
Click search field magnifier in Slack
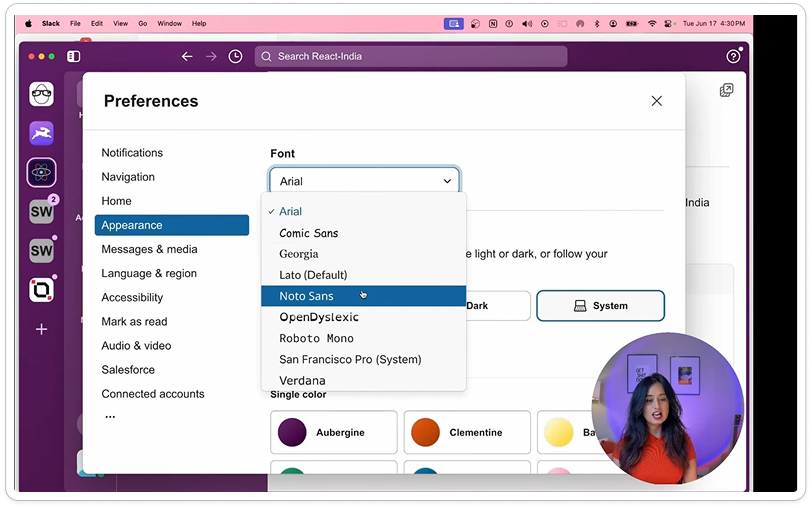pos(266,56)
